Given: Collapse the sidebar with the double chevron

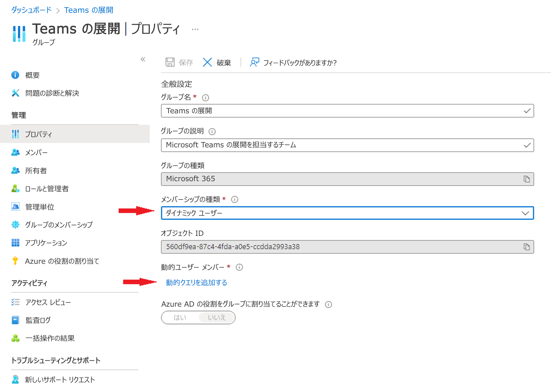Looking at the screenshot, I should pyautogui.click(x=143, y=59).
